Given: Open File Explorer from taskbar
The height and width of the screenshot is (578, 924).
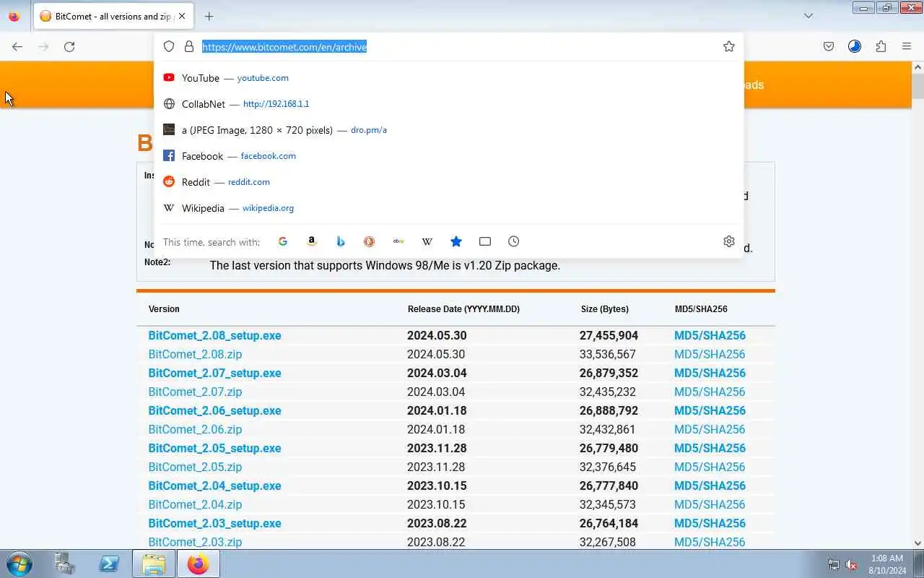Looking at the screenshot, I should pos(154,564).
